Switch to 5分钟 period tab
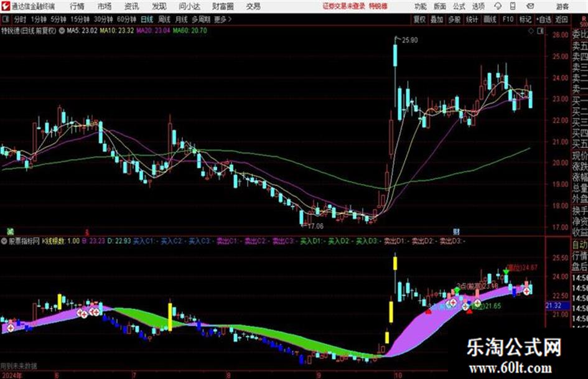The height and width of the screenshot is (379, 588). click(x=58, y=19)
